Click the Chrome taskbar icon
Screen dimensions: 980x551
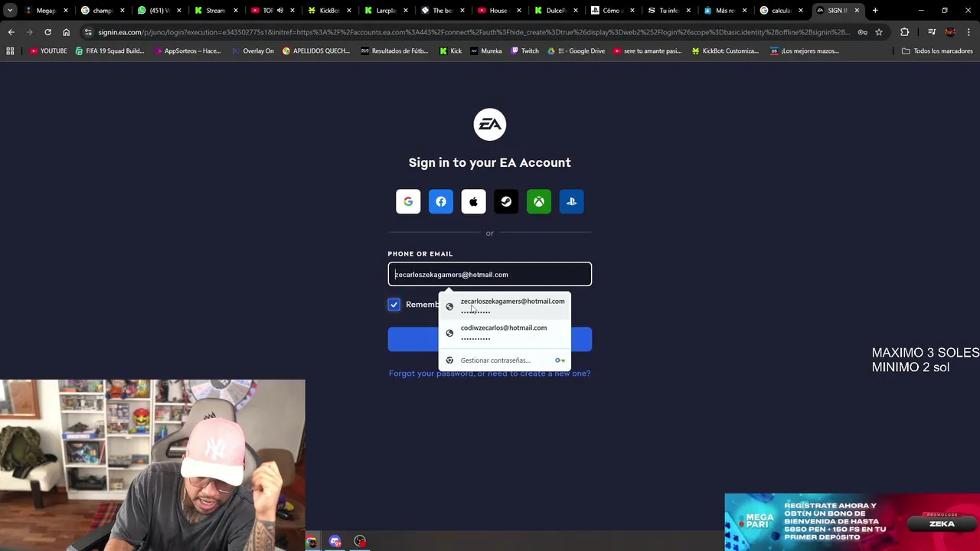[311, 542]
